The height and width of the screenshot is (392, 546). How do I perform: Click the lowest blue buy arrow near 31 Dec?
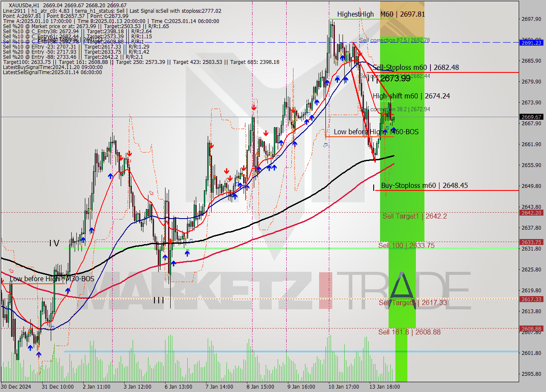pyautogui.click(x=39, y=354)
